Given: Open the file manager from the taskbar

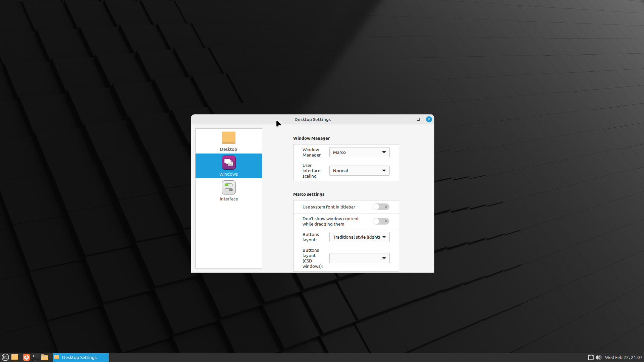Looking at the screenshot, I should click(45, 357).
